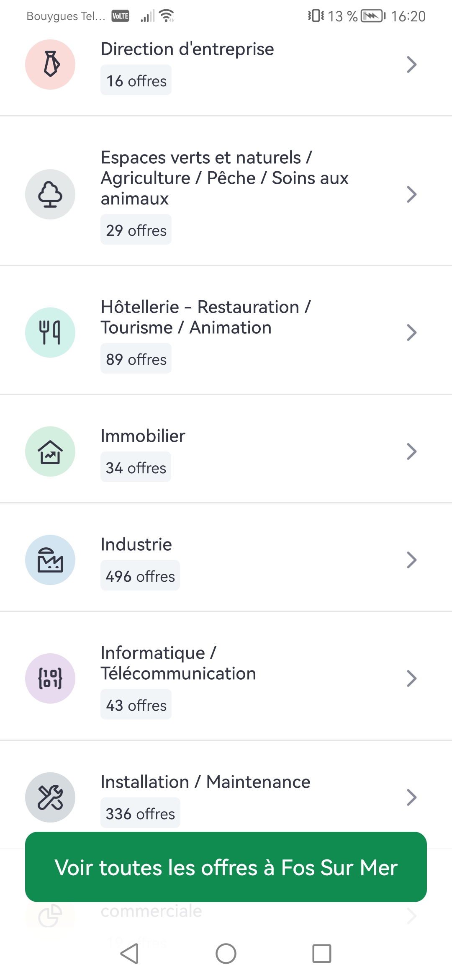Open Informatique / Télécommunication chevron arrow
452x980 pixels.
411,678
